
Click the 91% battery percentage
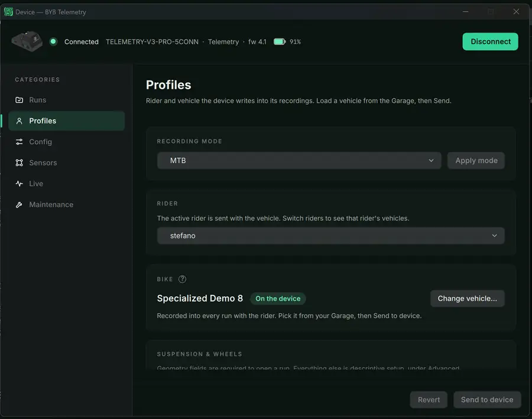[x=295, y=42]
